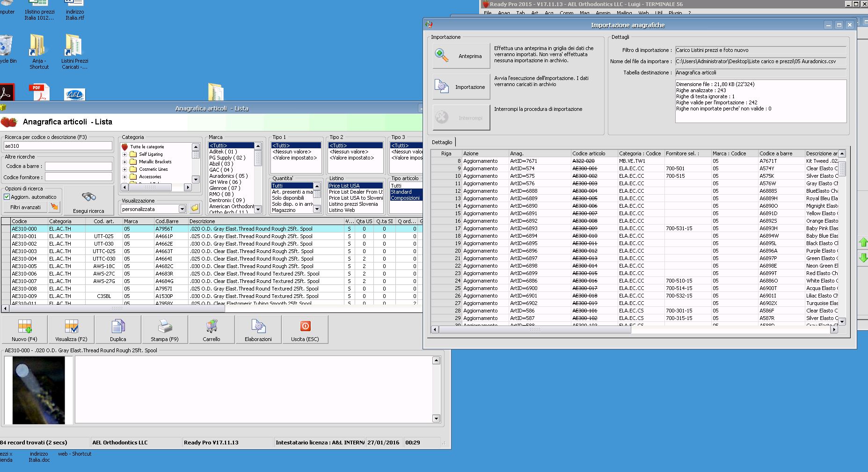Screen dimensions: 868x472
Task: Select the Recycle Bin desktop icon
Action: coord(7,49)
